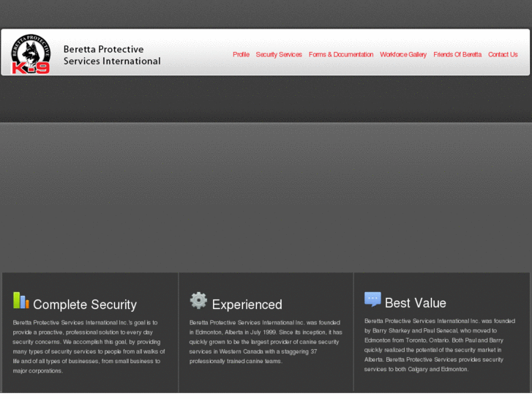Click the paragraph starting "Beretta Protective Services International Inc.'s goal"
This screenshot has height=399, width=532.
(89, 347)
